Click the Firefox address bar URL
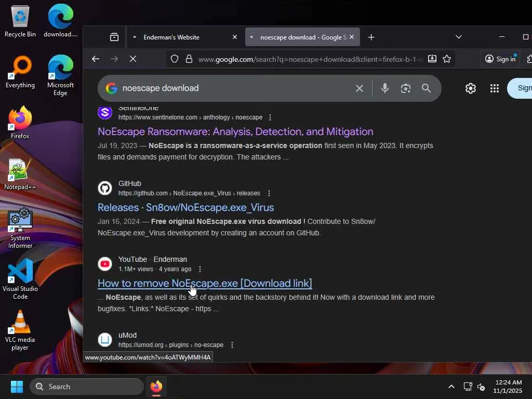 [310, 59]
